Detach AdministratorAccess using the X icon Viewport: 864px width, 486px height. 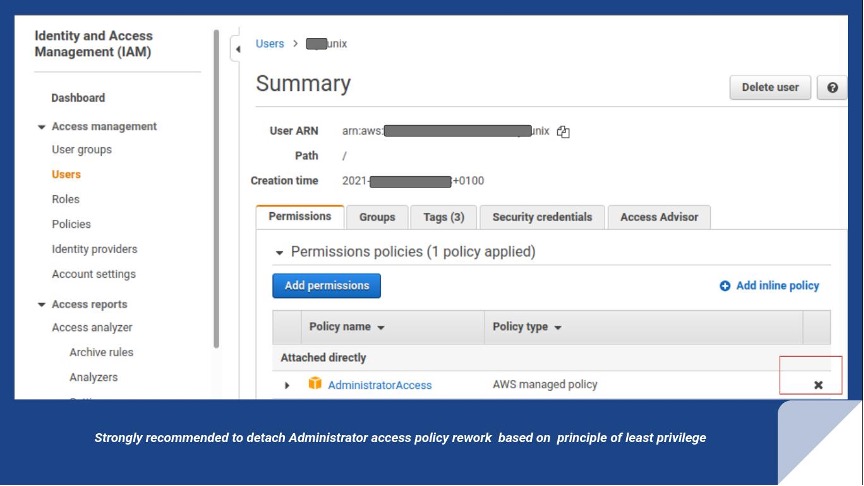[818, 385]
